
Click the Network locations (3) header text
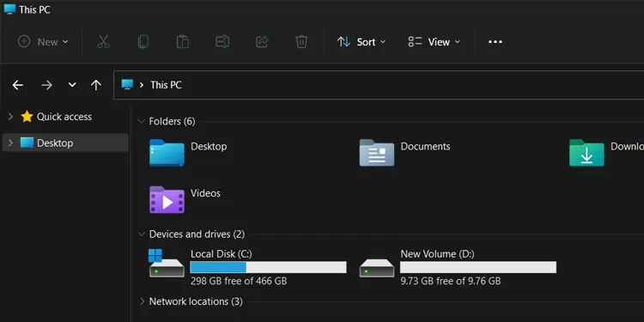pos(196,301)
